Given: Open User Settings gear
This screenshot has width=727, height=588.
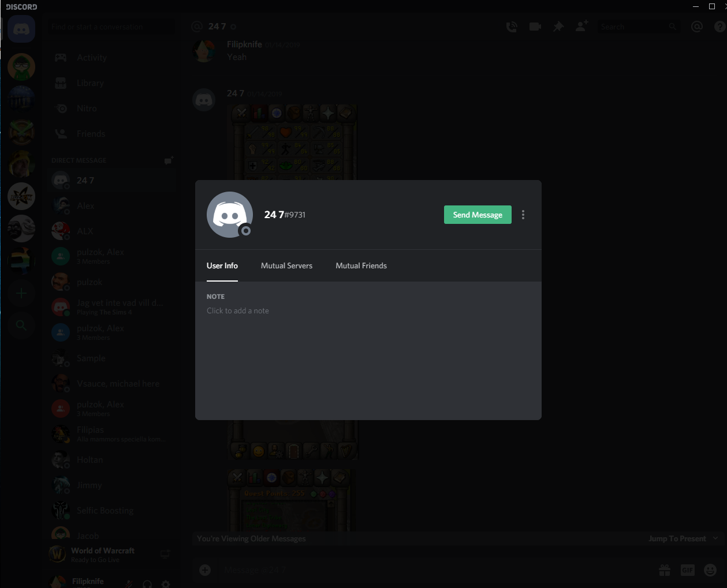Looking at the screenshot, I should (166, 584).
